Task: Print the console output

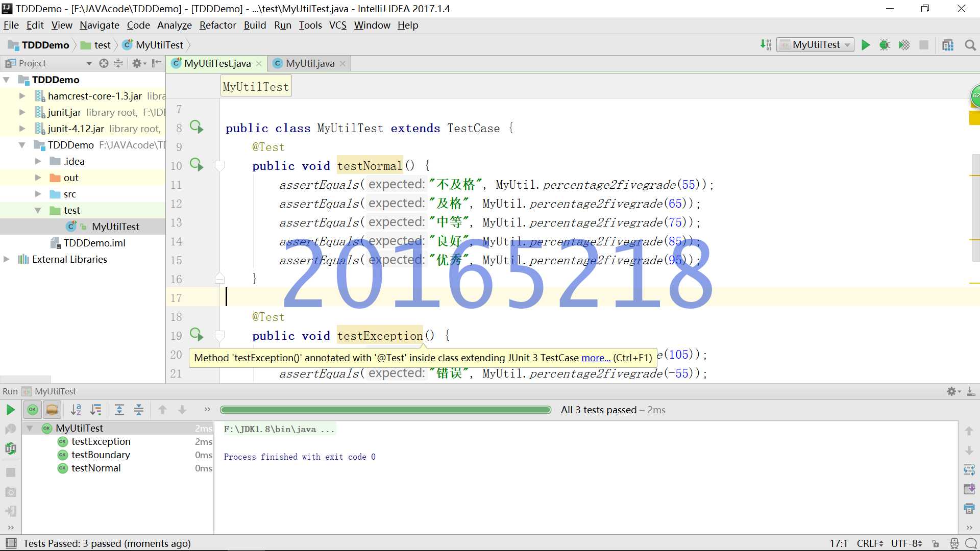Action: tap(969, 509)
